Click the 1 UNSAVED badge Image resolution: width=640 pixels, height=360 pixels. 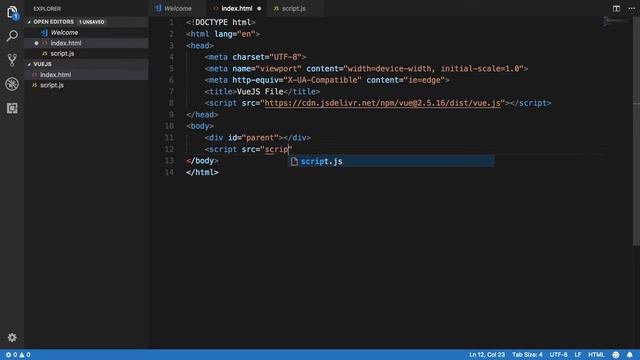92,22
